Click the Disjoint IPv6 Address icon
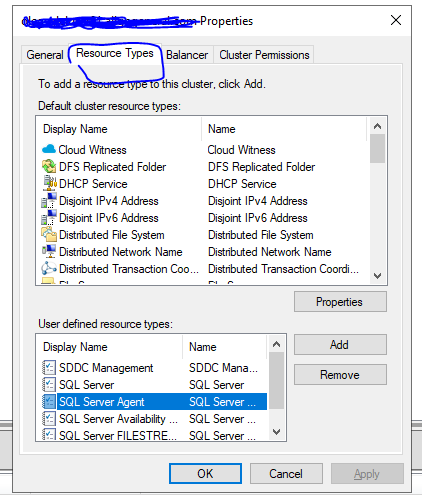Image resolution: width=422 pixels, height=495 pixels. coord(49,217)
